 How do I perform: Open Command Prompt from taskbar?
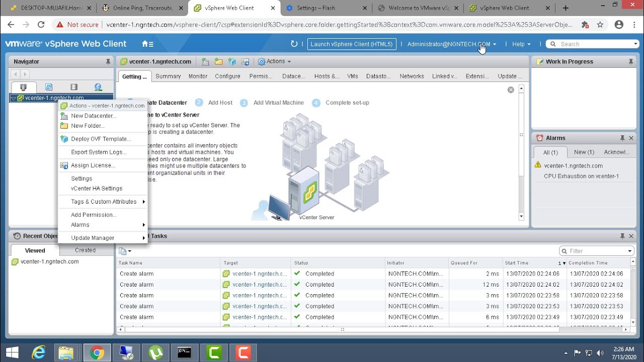pos(184,353)
